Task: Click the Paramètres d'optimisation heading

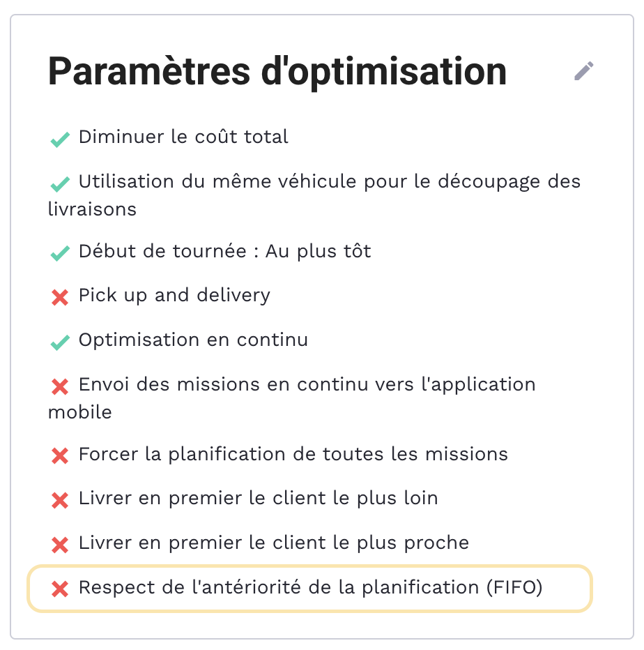Action: point(277,71)
